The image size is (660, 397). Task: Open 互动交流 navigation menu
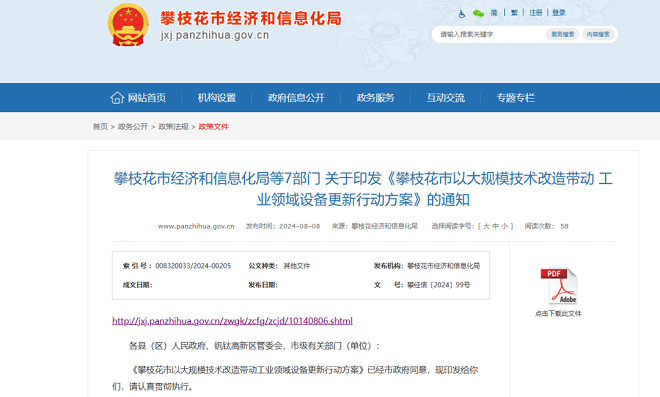(x=446, y=98)
